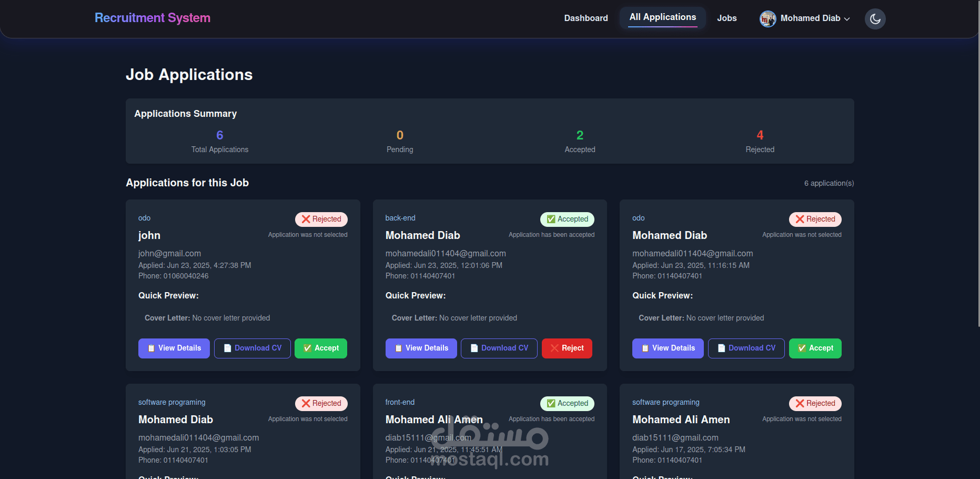
Task: Open the Mohamed Diab user menu dropdown
Action: 805,18
